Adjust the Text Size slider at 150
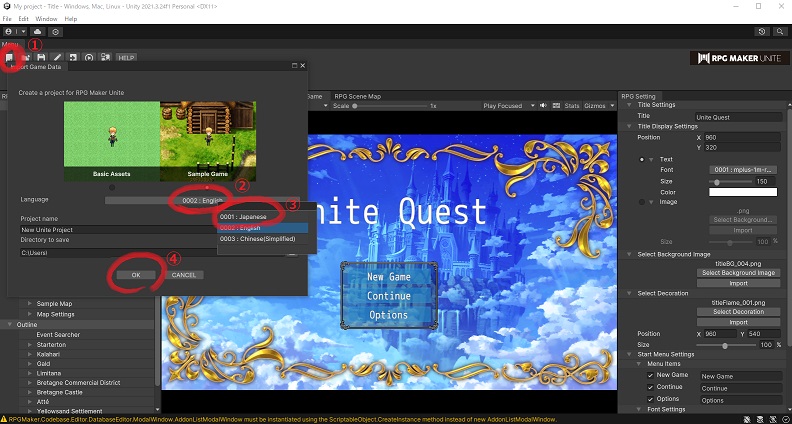792x424 pixels. point(731,181)
